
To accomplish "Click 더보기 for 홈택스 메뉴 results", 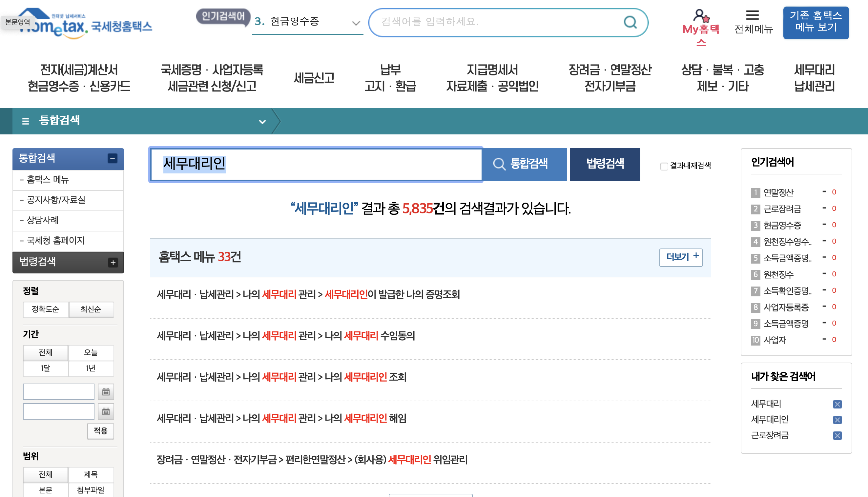I will 681,257.
